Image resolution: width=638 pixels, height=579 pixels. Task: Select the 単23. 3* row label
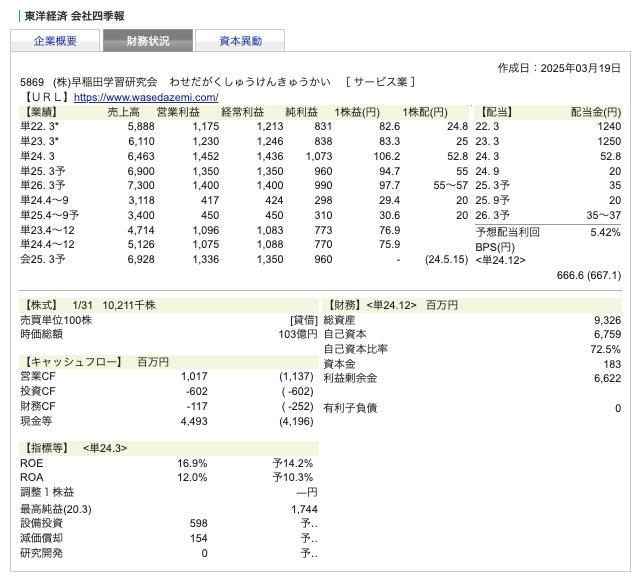(39, 141)
